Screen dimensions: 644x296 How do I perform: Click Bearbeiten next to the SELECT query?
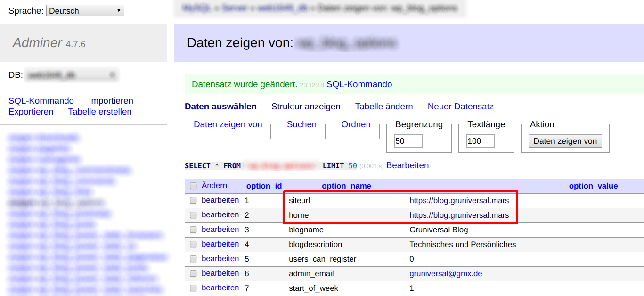pyautogui.click(x=407, y=165)
